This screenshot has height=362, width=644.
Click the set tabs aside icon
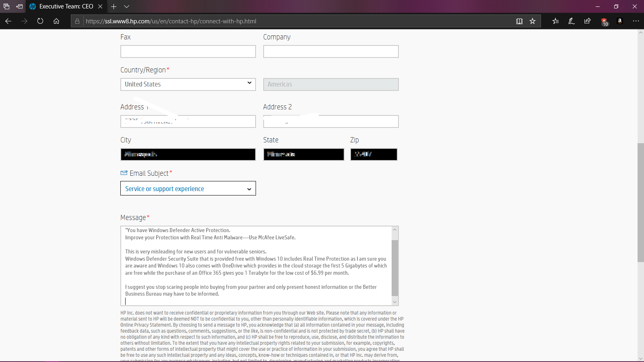click(x=19, y=6)
